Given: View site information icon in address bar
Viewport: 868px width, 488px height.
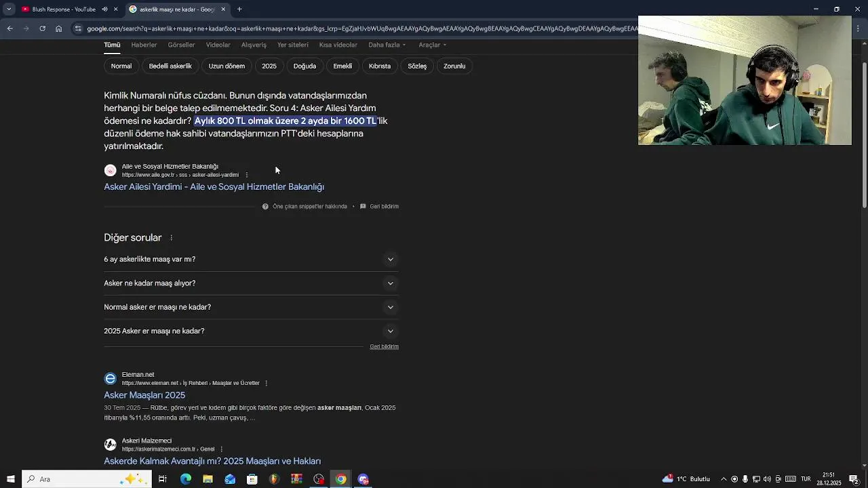Looking at the screenshot, I should click(78, 28).
